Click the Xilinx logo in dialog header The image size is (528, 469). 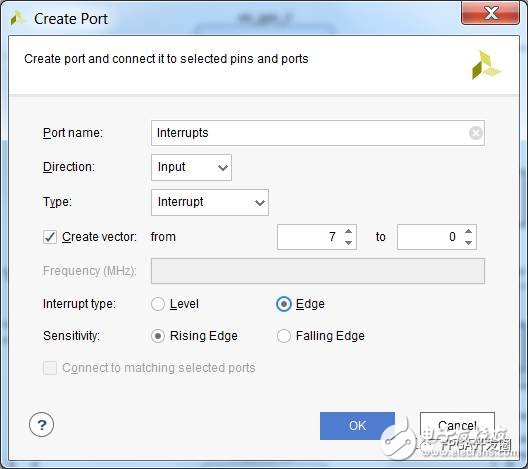coord(486,65)
